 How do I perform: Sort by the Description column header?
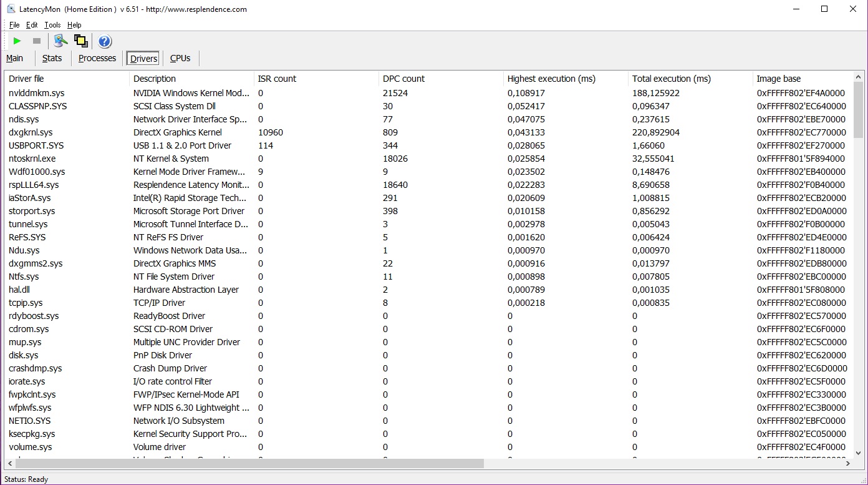click(x=192, y=79)
